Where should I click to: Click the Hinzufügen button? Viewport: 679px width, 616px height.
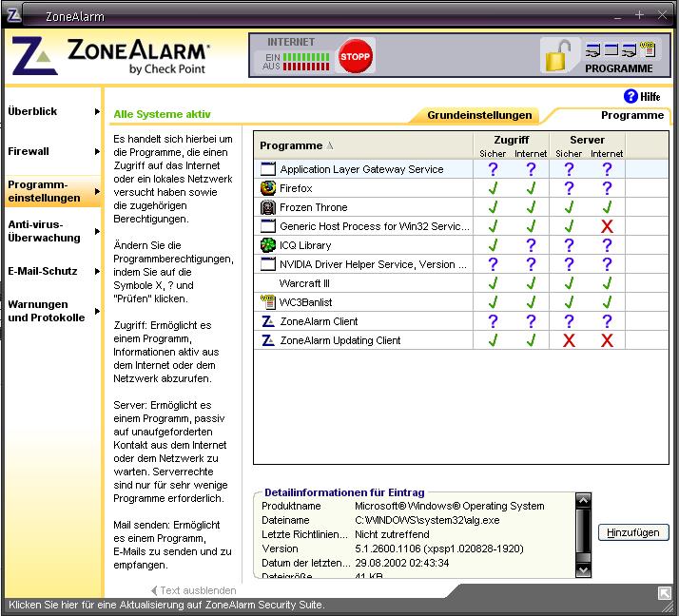pos(633,532)
